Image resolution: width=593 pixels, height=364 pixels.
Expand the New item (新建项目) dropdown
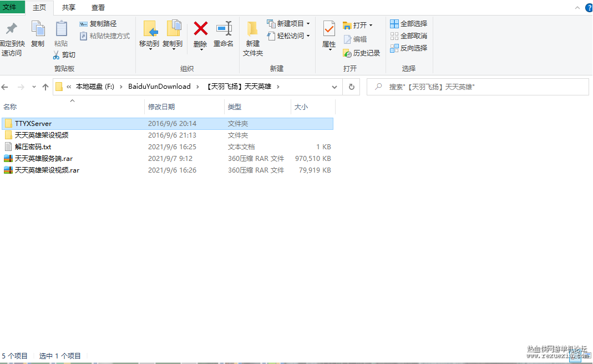pos(308,24)
